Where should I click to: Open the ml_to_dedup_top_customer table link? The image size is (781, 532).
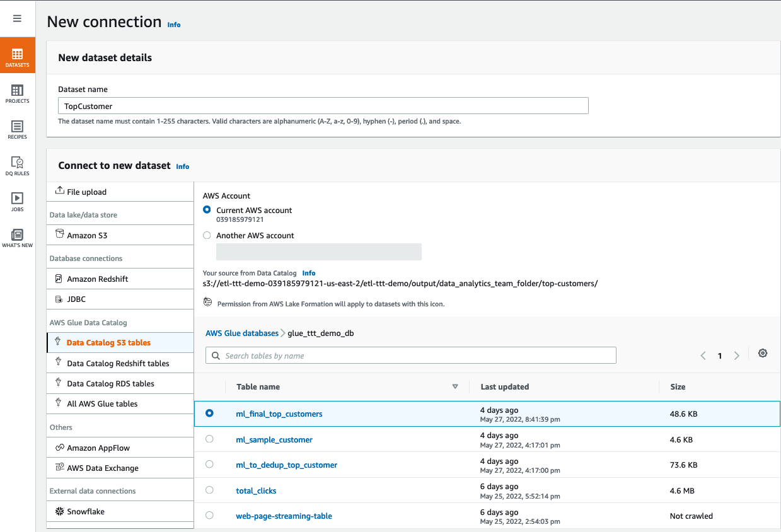(287, 465)
